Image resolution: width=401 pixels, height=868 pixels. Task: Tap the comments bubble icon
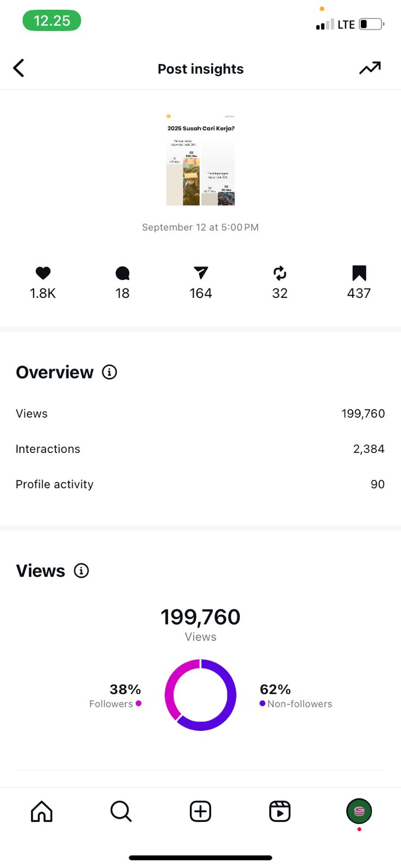[123, 273]
